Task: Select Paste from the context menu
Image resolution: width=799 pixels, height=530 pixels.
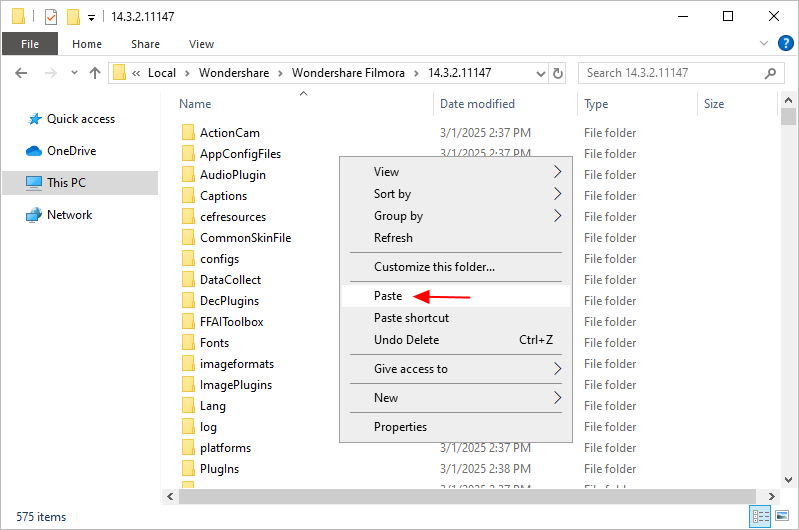Action: coord(388,296)
